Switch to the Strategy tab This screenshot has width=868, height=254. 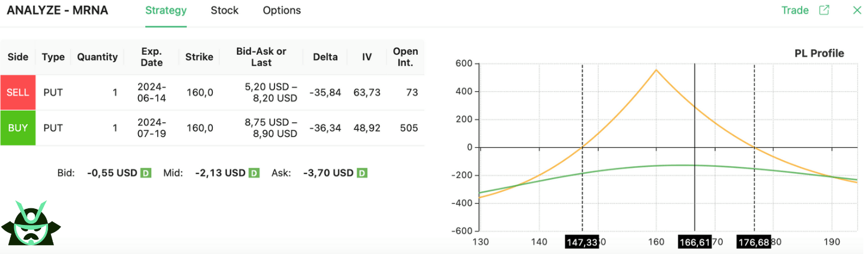pyautogui.click(x=166, y=11)
